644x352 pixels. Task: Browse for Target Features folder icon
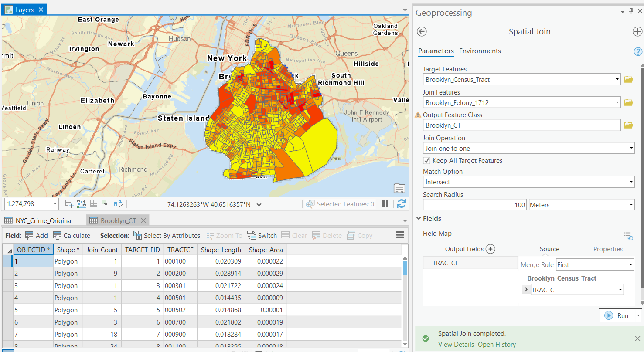(x=628, y=80)
